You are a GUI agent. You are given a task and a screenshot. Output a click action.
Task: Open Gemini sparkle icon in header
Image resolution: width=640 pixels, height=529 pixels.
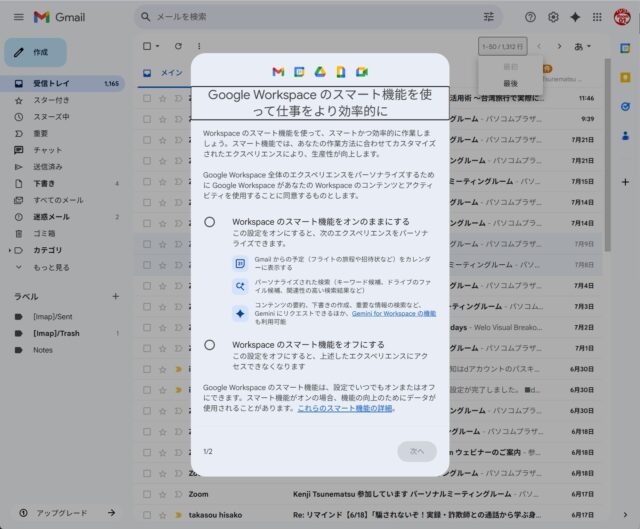click(x=575, y=17)
